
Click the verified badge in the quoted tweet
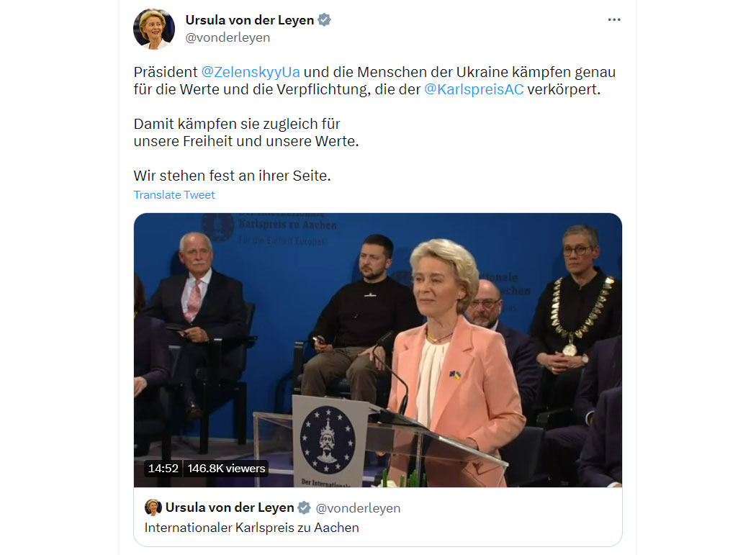[304, 507]
